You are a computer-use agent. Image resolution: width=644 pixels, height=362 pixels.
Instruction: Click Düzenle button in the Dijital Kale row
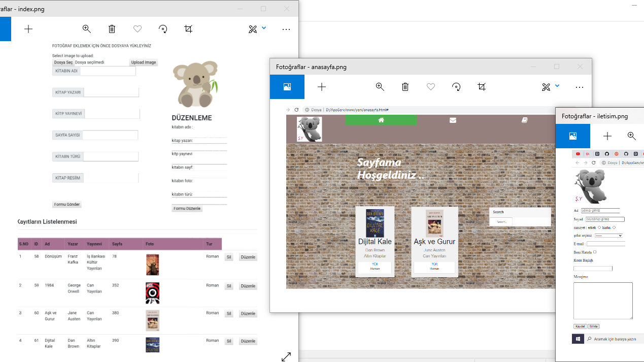248,341
